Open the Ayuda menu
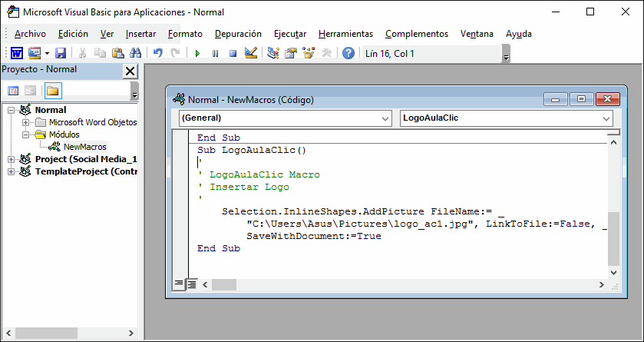 pyautogui.click(x=519, y=34)
